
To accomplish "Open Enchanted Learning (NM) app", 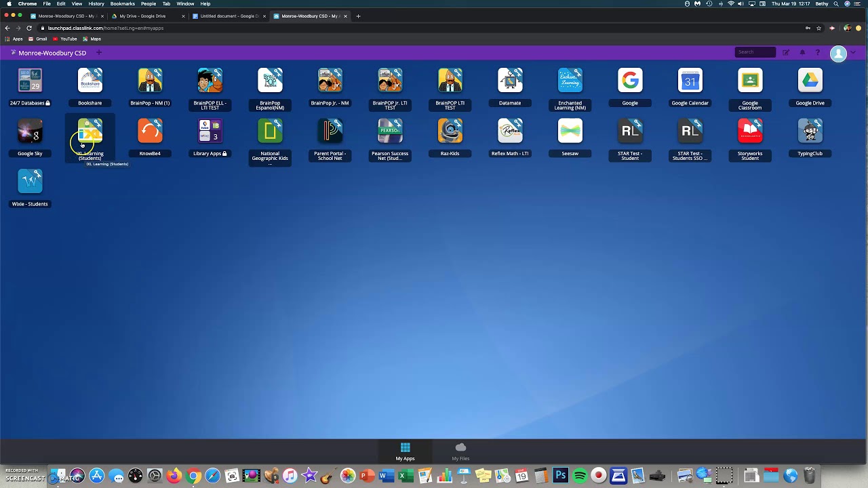I will [570, 81].
